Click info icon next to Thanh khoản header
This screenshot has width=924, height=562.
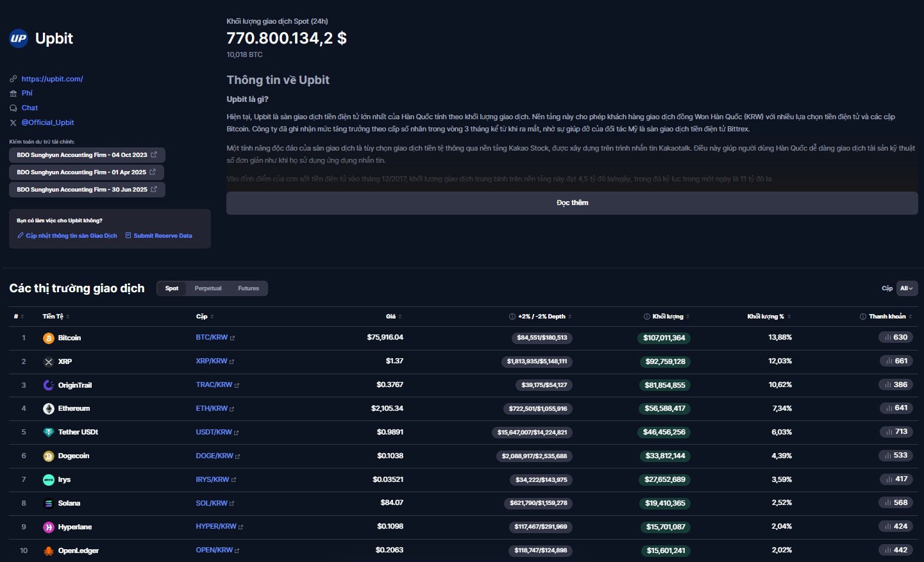[863, 317]
